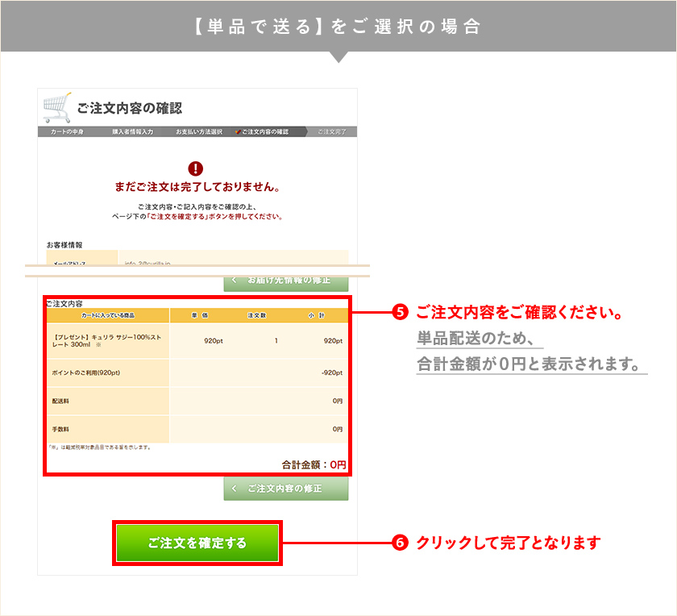Select the サジー100%ストレート 300ml product row

[x=109, y=339]
